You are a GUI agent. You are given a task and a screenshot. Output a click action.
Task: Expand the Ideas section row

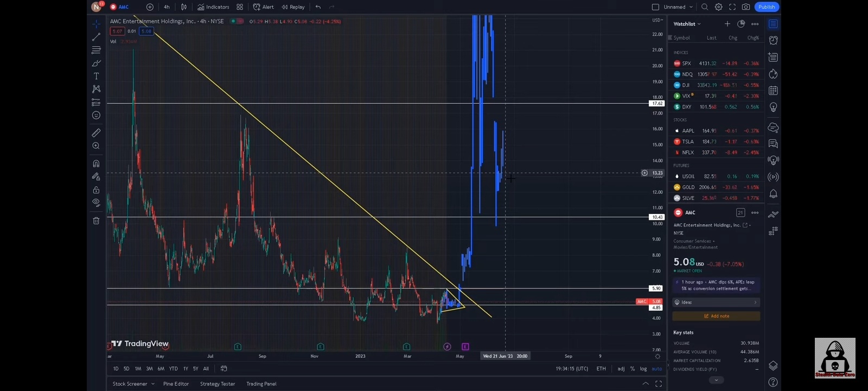[716, 302]
